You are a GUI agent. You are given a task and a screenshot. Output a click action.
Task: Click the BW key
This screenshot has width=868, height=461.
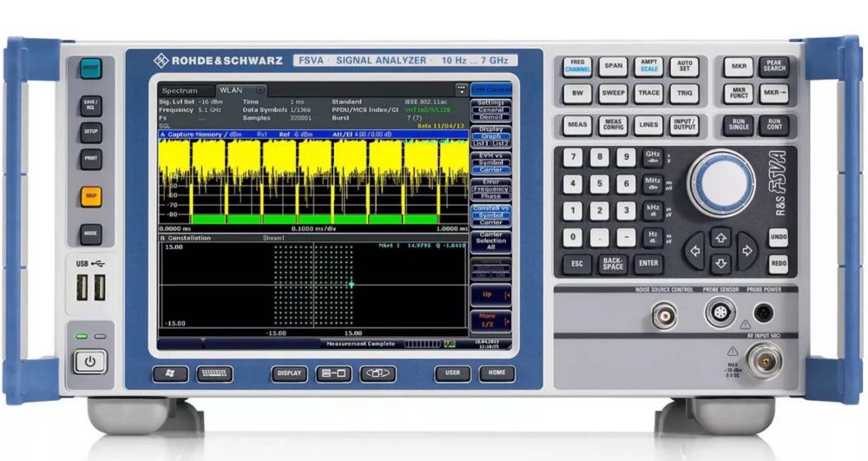[577, 94]
